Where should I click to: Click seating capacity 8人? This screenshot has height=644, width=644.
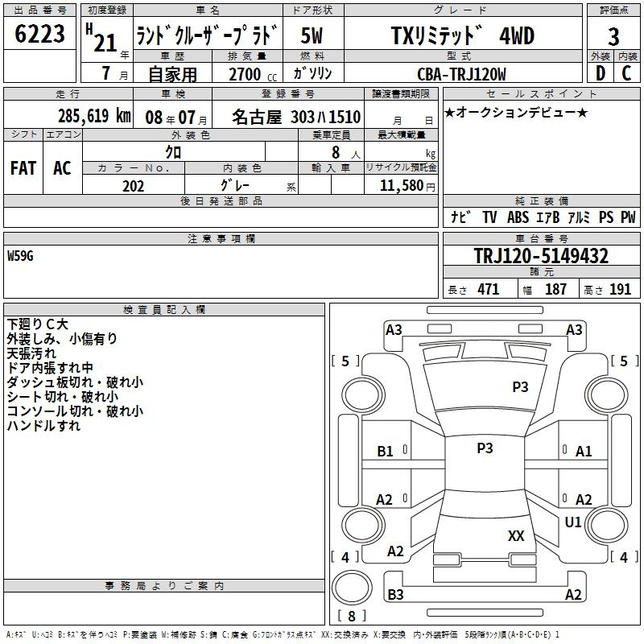(346, 153)
